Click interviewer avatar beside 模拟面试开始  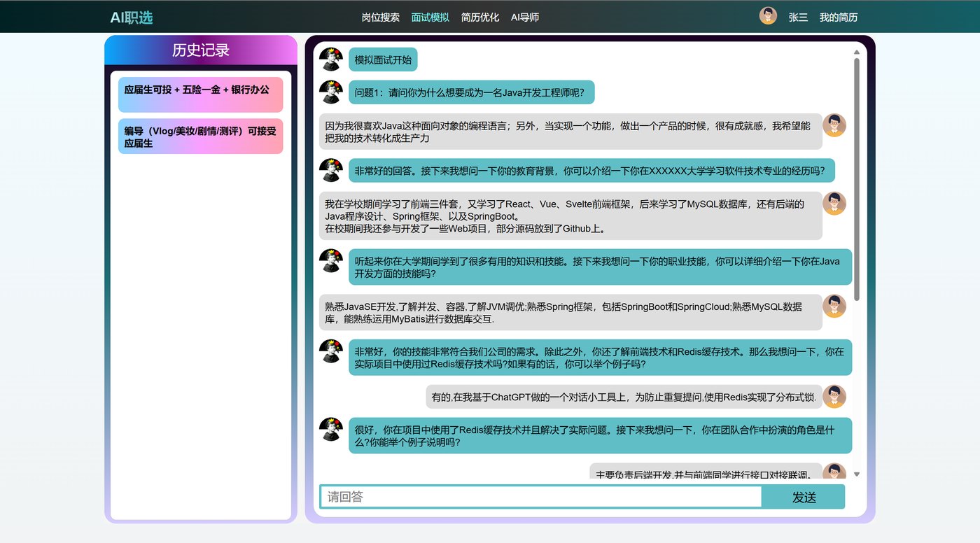tap(330, 59)
